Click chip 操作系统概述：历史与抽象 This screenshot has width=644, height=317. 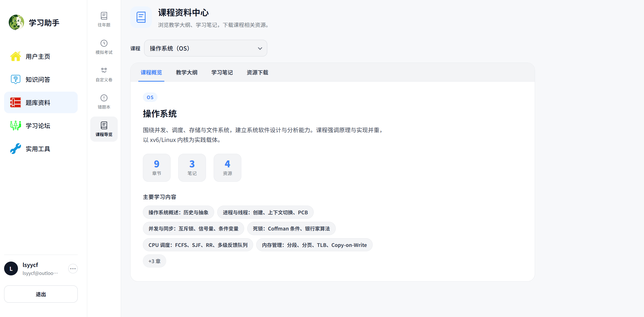pyautogui.click(x=179, y=212)
